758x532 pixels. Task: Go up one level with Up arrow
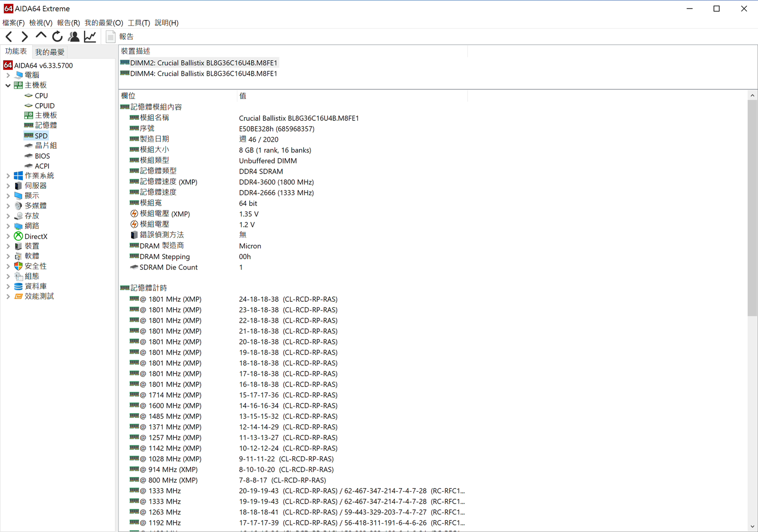coord(41,36)
